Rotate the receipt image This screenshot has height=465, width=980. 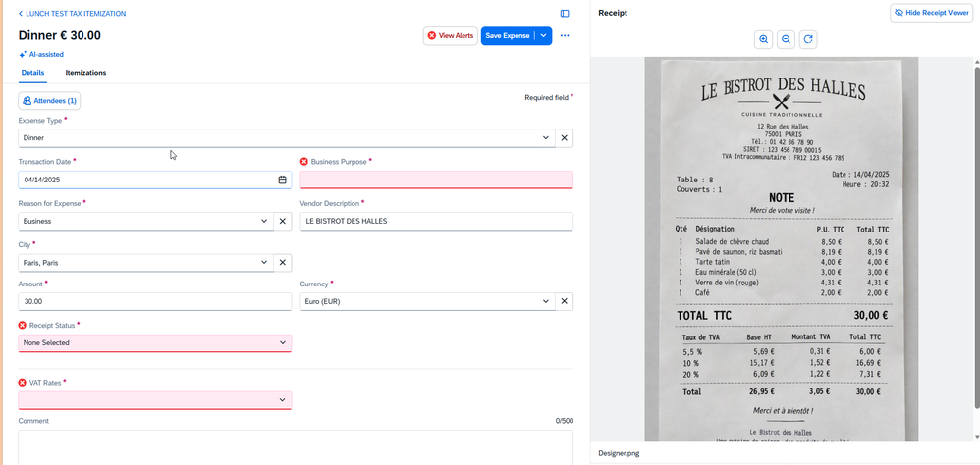pyautogui.click(x=808, y=39)
